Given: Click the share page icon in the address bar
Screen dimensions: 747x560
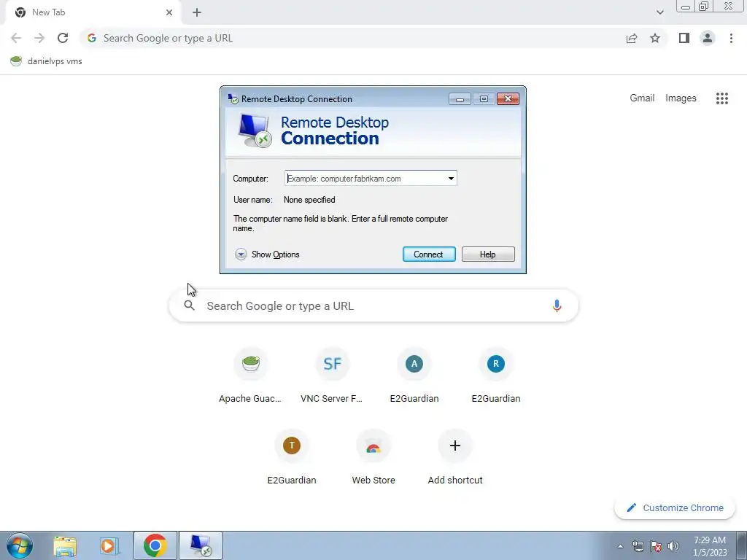Looking at the screenshot, I should (632, 38).
